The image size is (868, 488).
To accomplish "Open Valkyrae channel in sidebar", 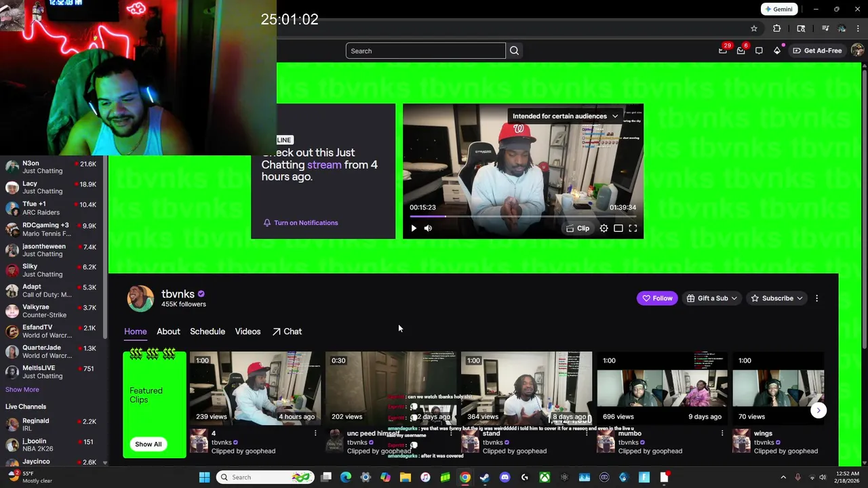I will tap(51, 311).
